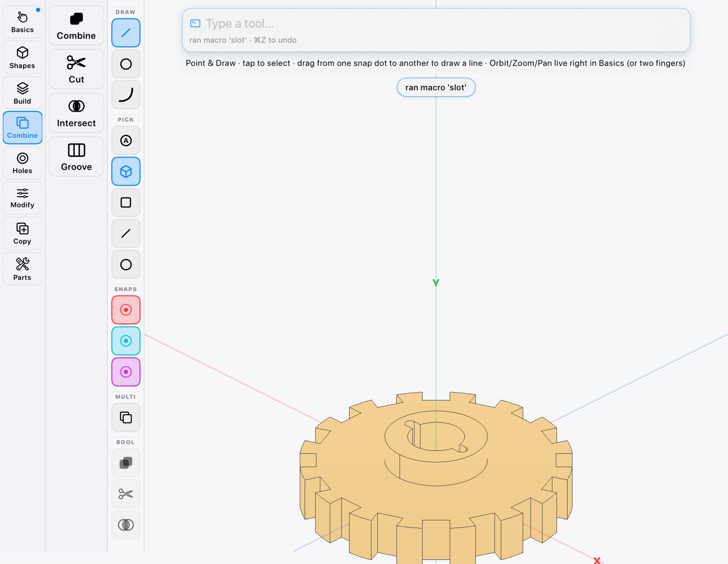Click the green Y axis label
Image resolution: width=728 pixels, height=564 pixels.
coord(436,282)
